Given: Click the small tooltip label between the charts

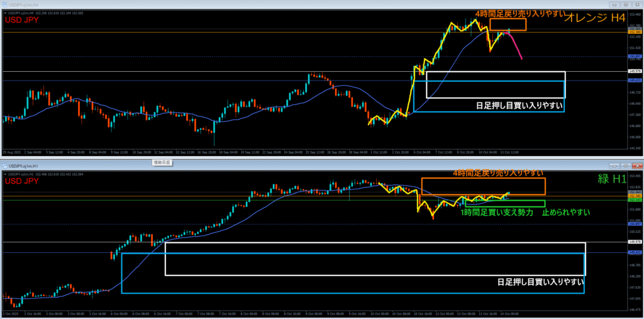Looking at the screenshot, I should 163,162.
